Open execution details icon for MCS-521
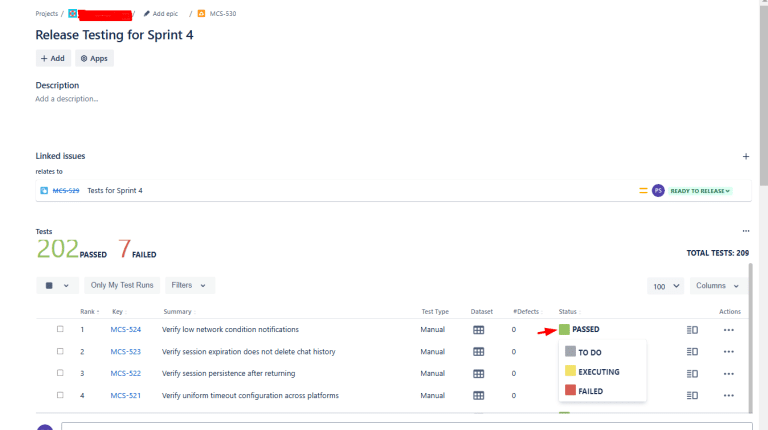768x430 pixels. [692, 395]
